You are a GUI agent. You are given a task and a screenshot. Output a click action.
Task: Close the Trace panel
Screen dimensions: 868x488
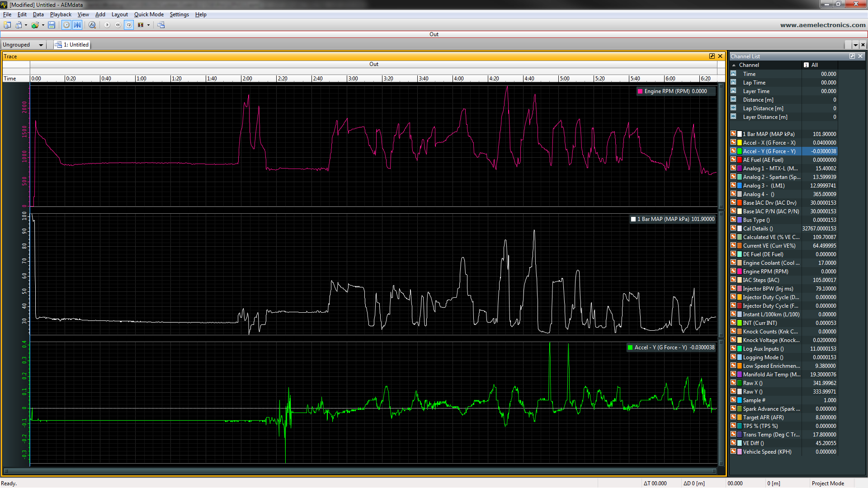tap(720, 56)
